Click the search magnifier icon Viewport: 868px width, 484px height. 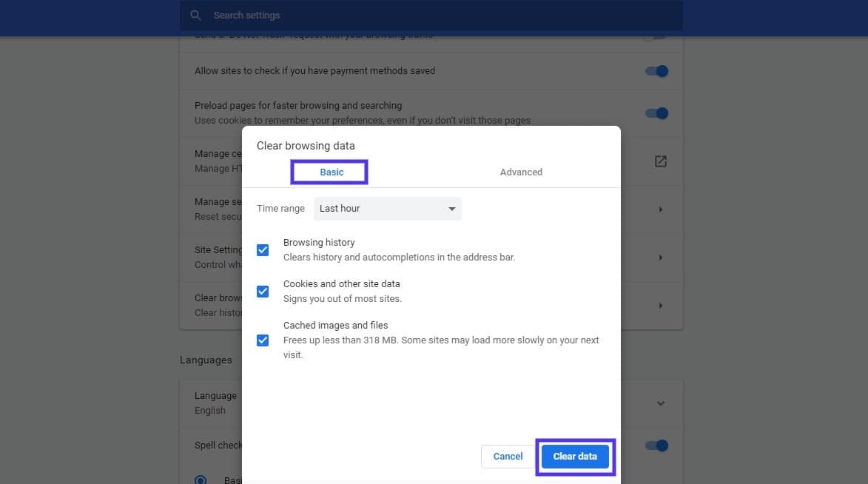pyautogui.click(x=195, y=15)
